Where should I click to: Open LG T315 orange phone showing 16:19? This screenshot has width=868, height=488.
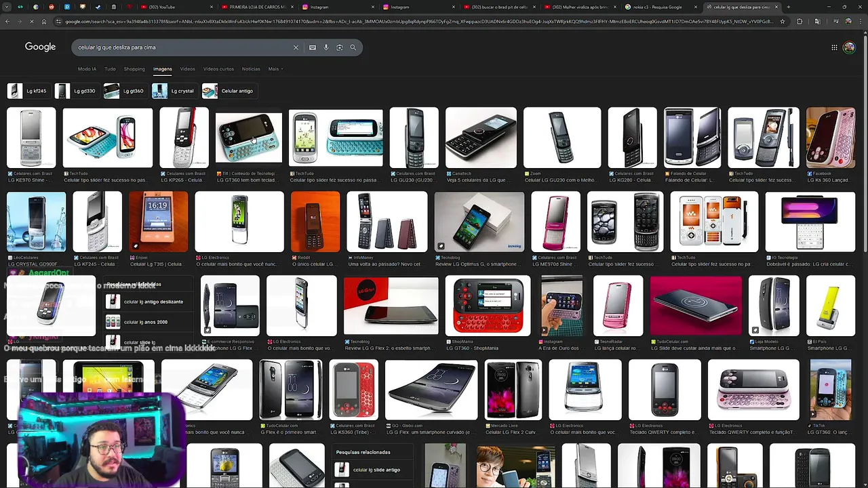click(158, 222)
